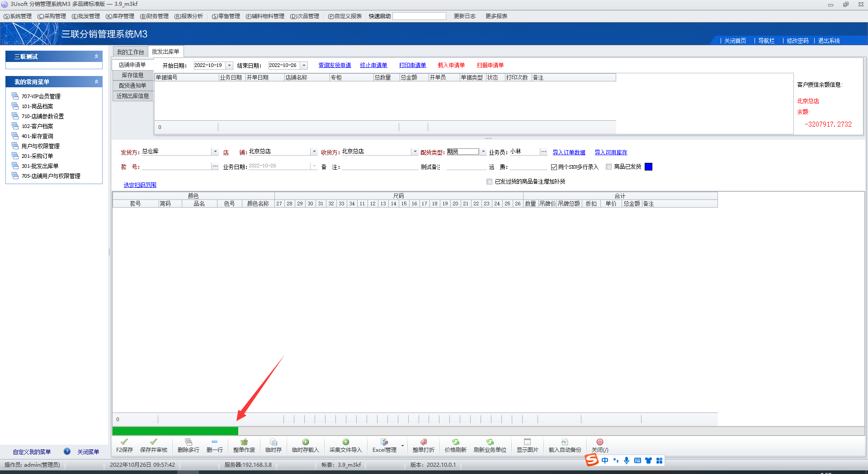Click the F2保存 save icon
Viewport: 868px width, 474px height.
point(124,442)
